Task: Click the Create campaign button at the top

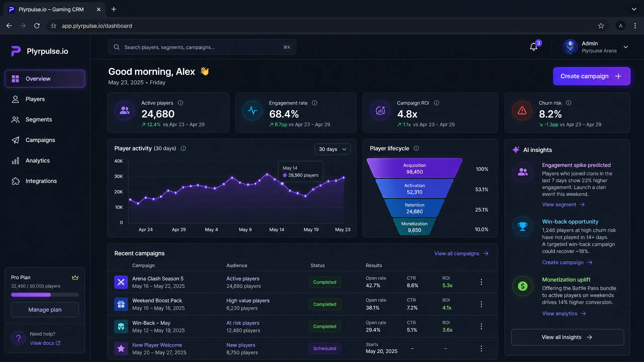Action: click(591, 76)
